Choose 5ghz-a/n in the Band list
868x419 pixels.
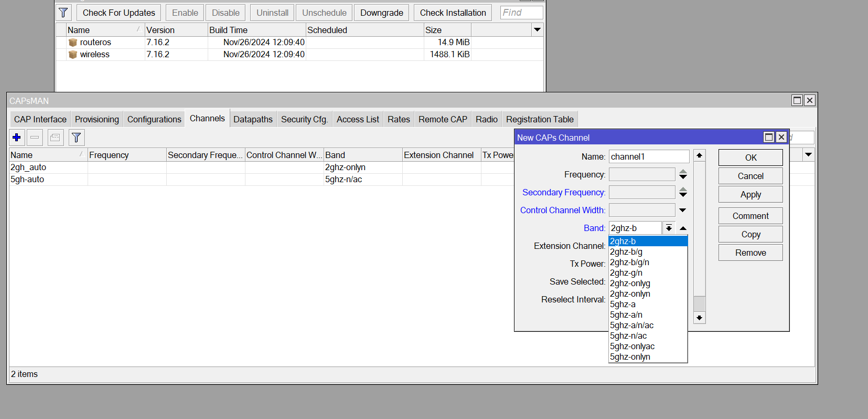point(648,315)
